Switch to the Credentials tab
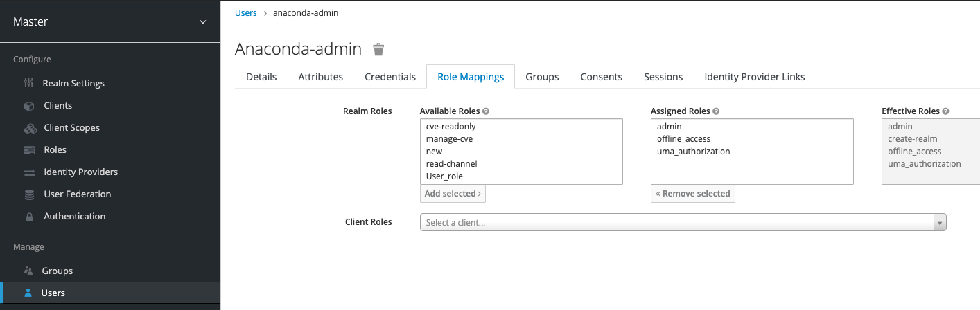Screen dimensions: 980x310 pos(390,77)
